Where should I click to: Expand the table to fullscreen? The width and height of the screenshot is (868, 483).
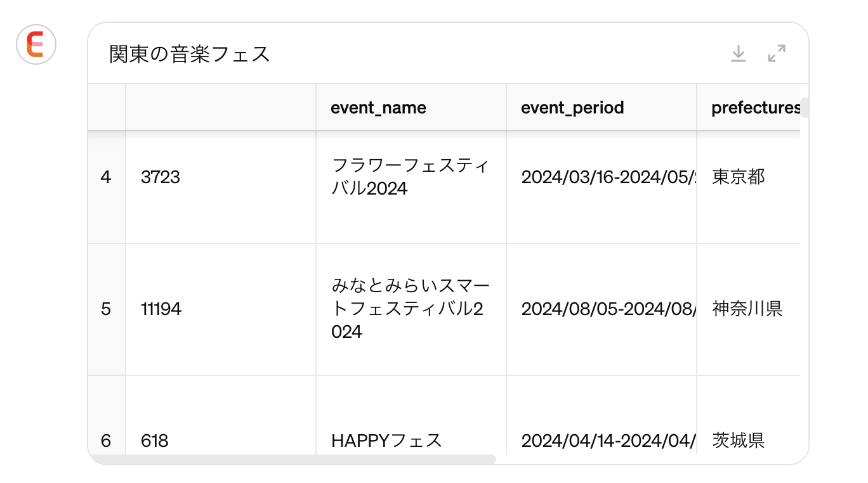[x=776, y=54]
